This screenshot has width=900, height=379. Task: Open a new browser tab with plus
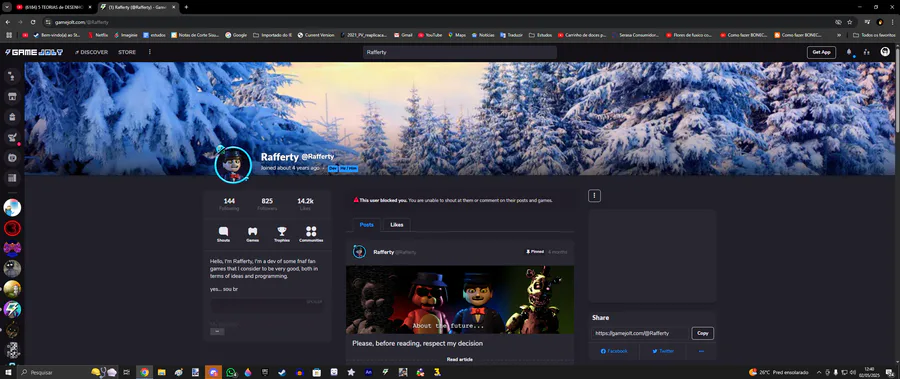[186, 7]
